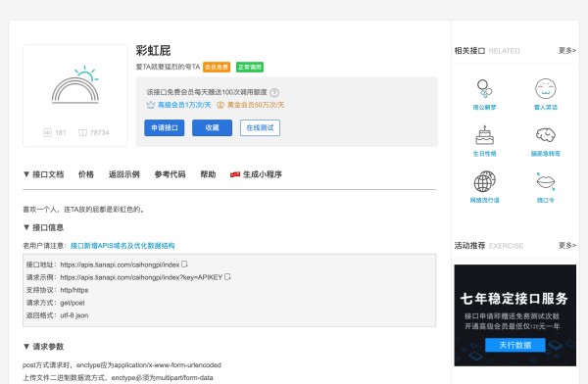
Task: Collapse the 接口信息 section triangle
Action: click(x=26, y=227)
